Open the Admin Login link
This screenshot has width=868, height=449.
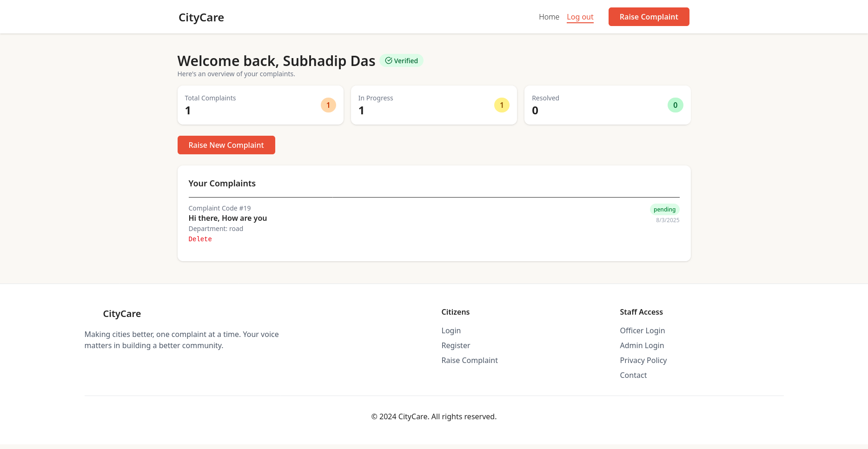point(642,345)
